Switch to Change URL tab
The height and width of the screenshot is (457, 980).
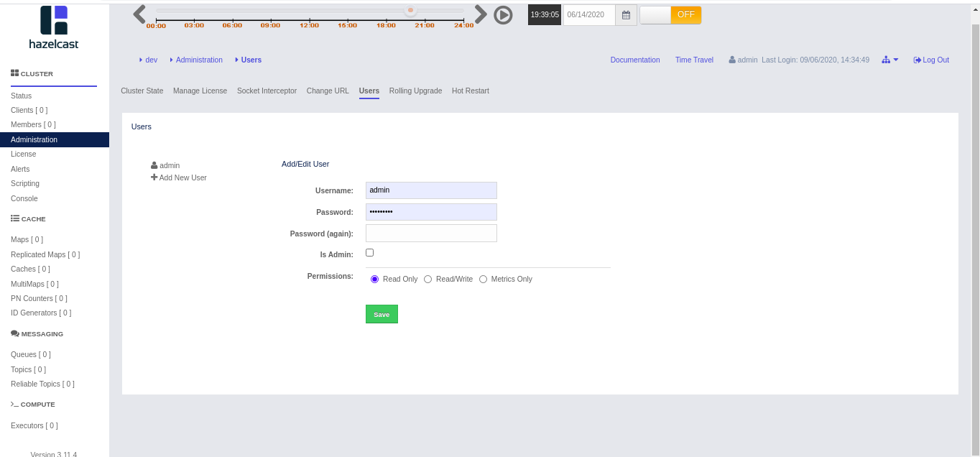point(328,91)
